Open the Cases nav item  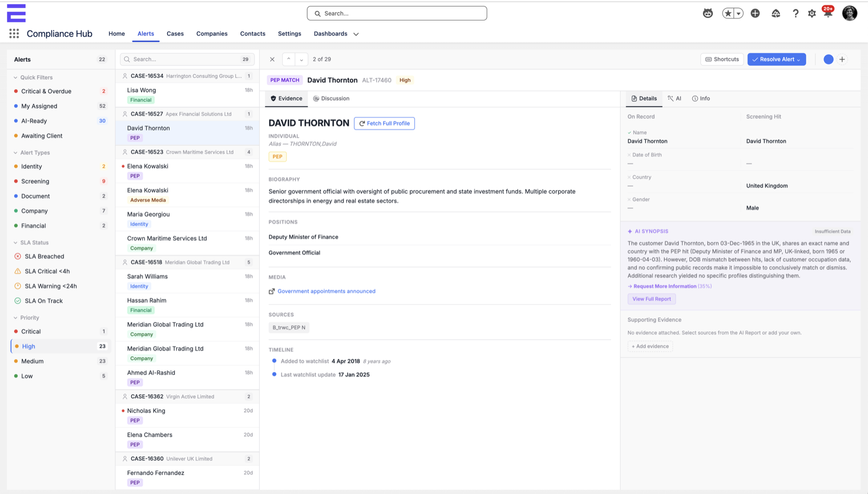coord(175,34)
